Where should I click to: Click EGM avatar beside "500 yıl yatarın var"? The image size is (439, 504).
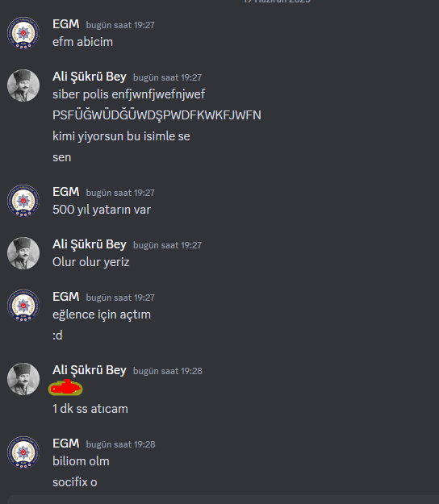click(23, 201)
